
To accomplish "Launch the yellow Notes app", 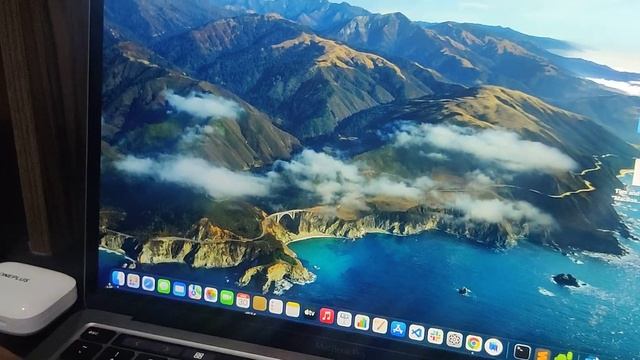I will coord(293,309).
